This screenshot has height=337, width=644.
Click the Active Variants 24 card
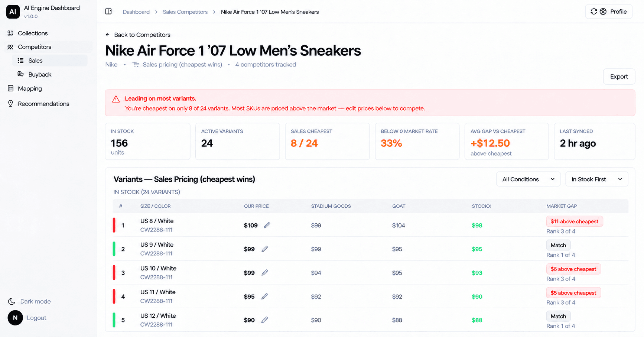point(238,142)
